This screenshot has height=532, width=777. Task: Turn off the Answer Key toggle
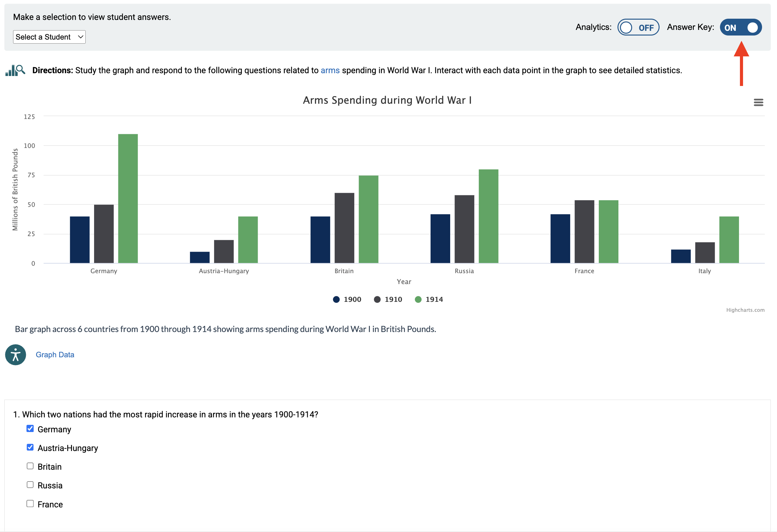click(741, 27)
